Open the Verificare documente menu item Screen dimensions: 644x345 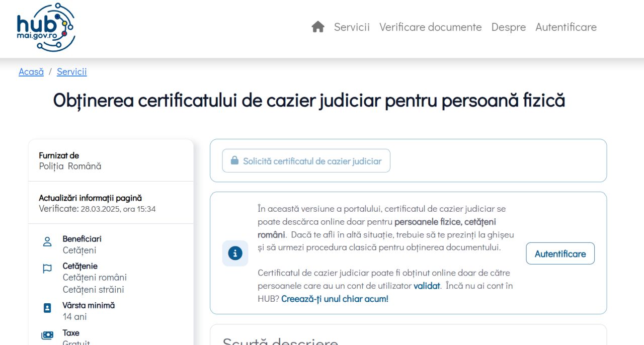pyautogui.click(x=430, y=27)
